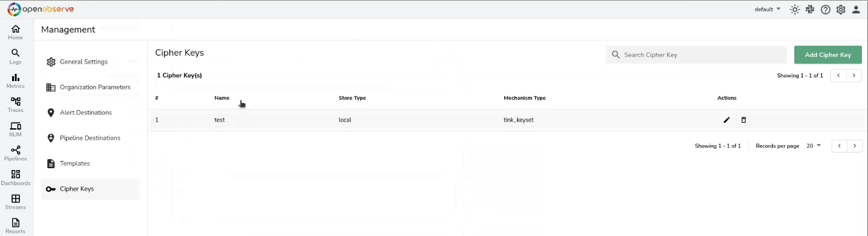This screenshot has width=868, height=236.
Task: Click the '1 Cipher Key(s)' count text
Action: point(179,76)
